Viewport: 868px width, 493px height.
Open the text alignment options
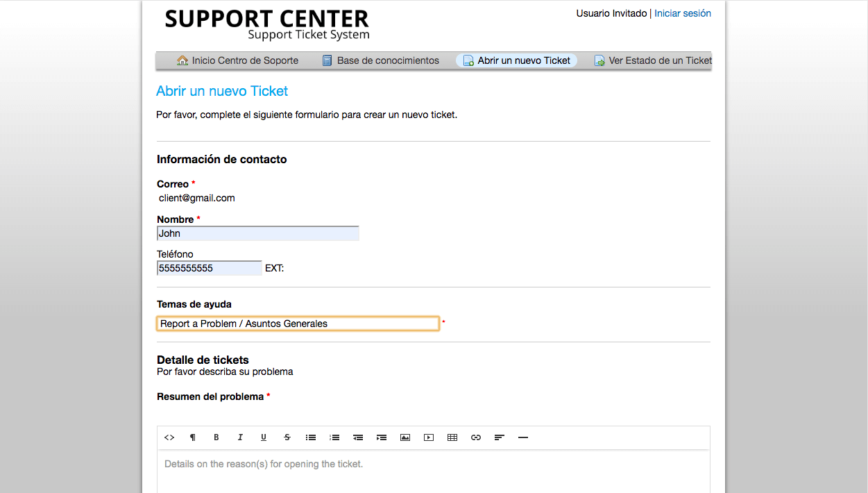500,437
